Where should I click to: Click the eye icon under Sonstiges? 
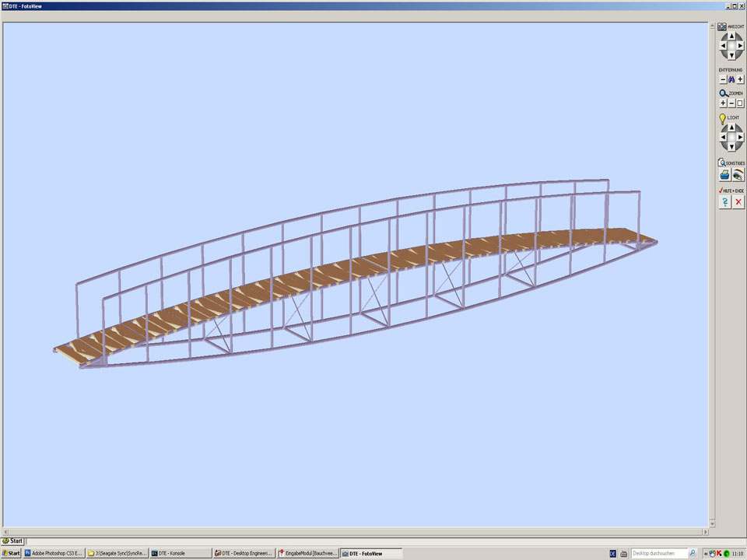tap(738, 176)
